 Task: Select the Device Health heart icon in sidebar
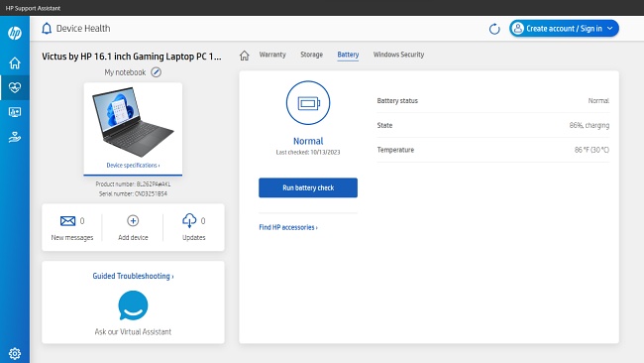[x=15, y=87]
